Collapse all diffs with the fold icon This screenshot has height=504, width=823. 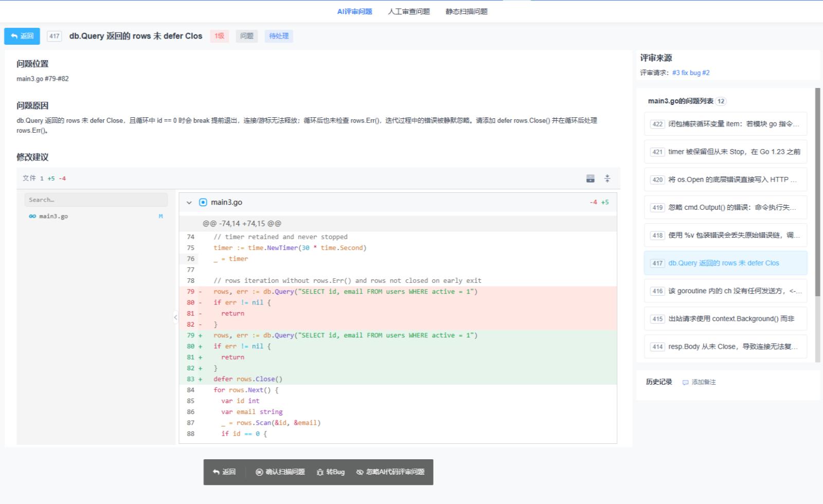tap(607, 178)
